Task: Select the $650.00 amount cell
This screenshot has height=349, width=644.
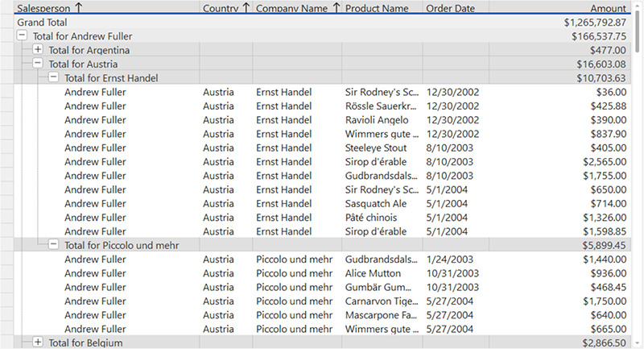Action: [x=559, y=190]
